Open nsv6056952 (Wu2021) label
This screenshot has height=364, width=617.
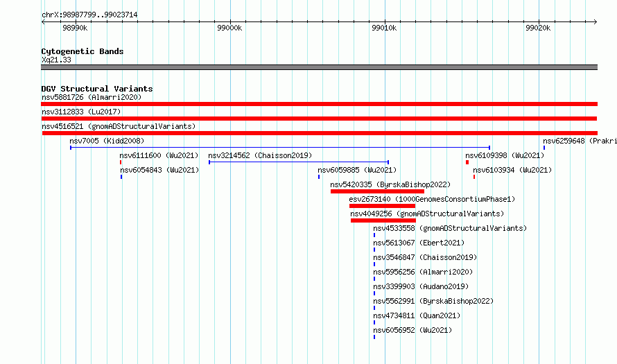coord(412,330)
